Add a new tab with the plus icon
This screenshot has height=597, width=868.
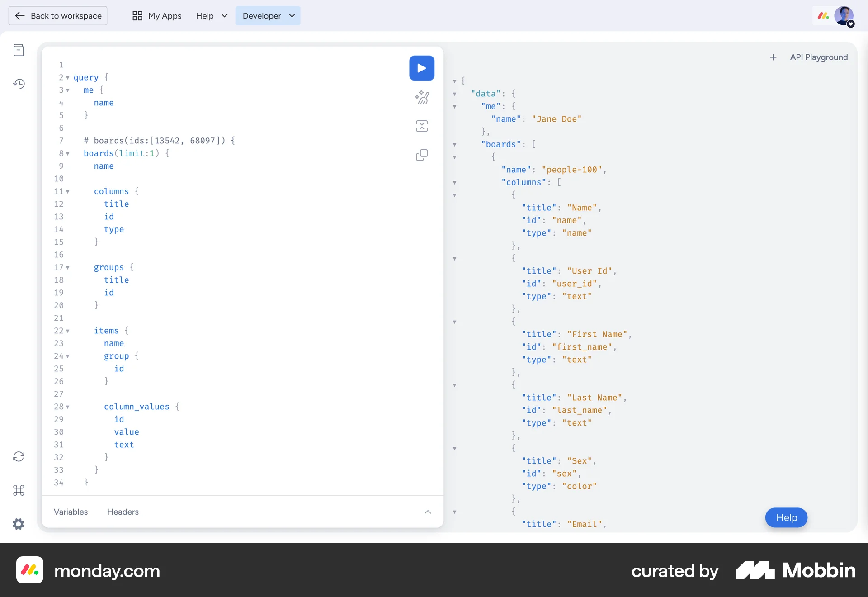pyautogui.click(x=773, y=57)
